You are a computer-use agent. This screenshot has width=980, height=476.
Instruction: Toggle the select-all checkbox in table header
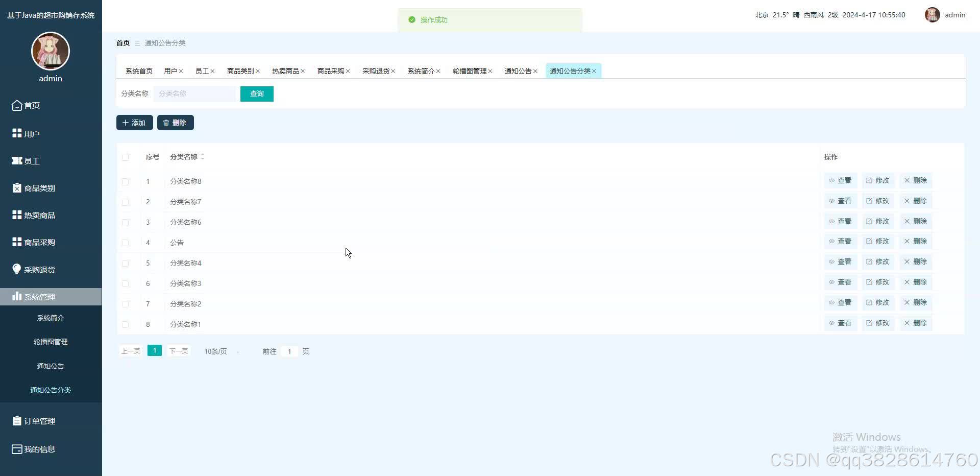125,157
